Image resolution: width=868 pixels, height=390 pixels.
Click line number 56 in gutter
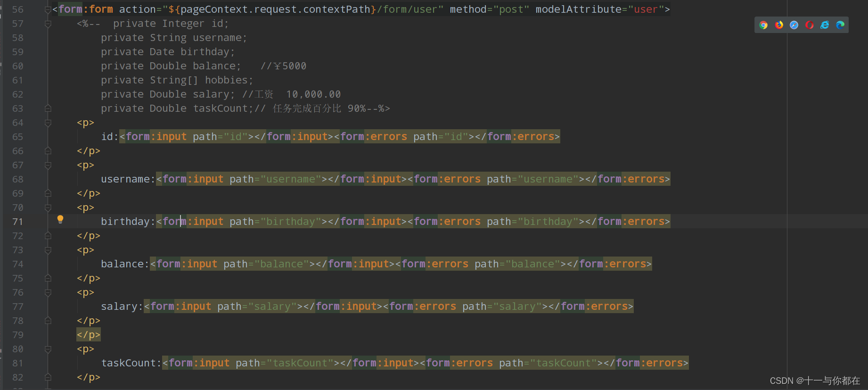(x=18, y=9)
